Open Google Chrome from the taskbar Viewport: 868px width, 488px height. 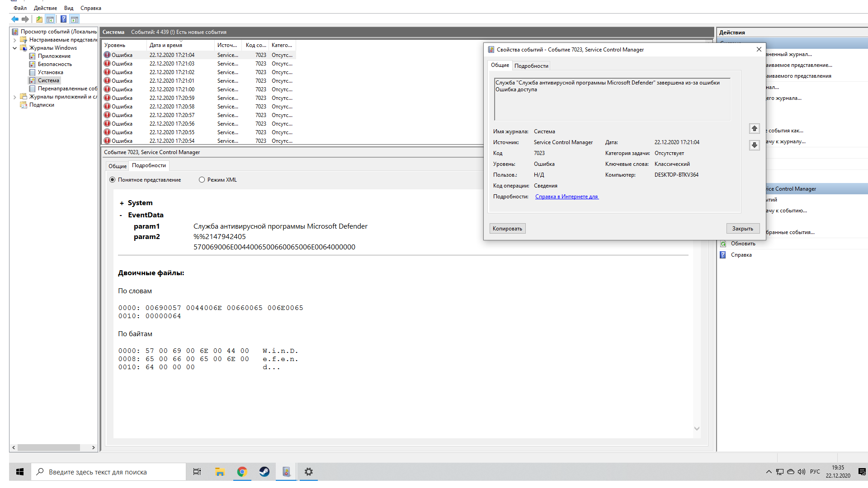(242, 472)
